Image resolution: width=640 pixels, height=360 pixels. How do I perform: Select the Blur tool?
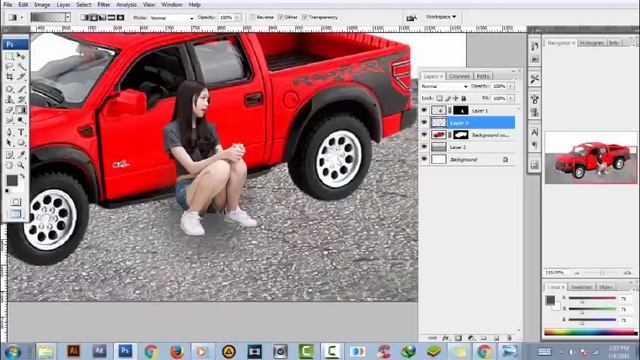click(x=9, y=120)
